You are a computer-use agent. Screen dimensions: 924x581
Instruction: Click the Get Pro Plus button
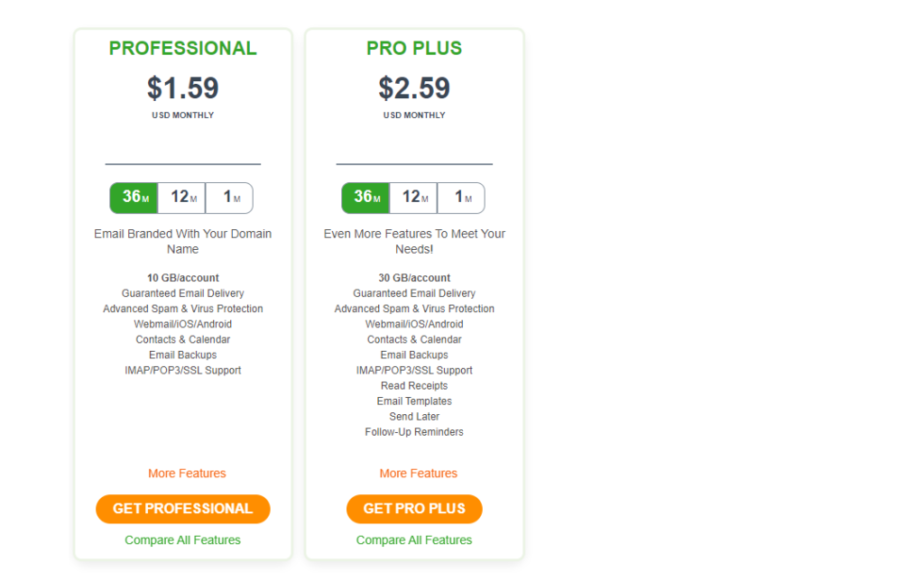414,509
